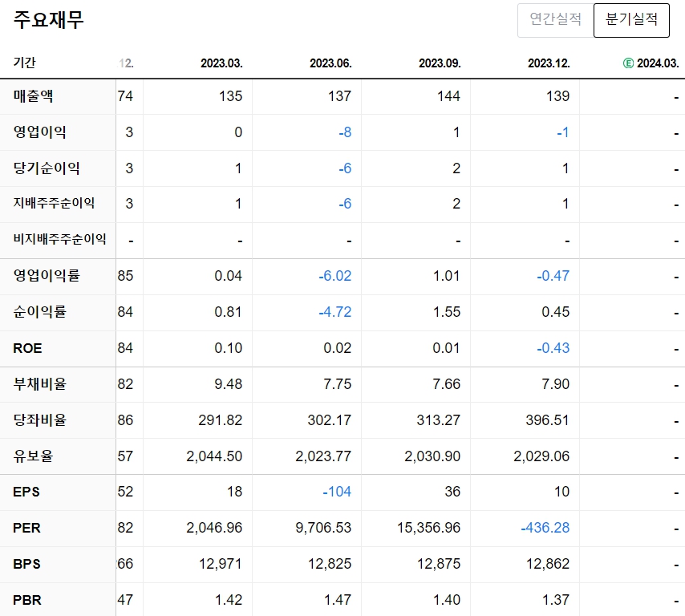Select the 영업이익률 row label
685x616 pixels.
coord(47,276)
